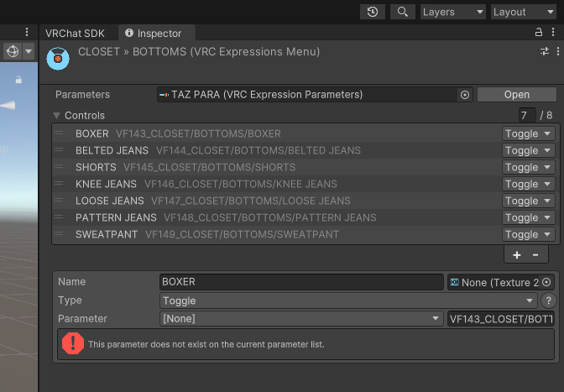
Task: Select the Inspector tab
Action: click(x=154, y=34)
